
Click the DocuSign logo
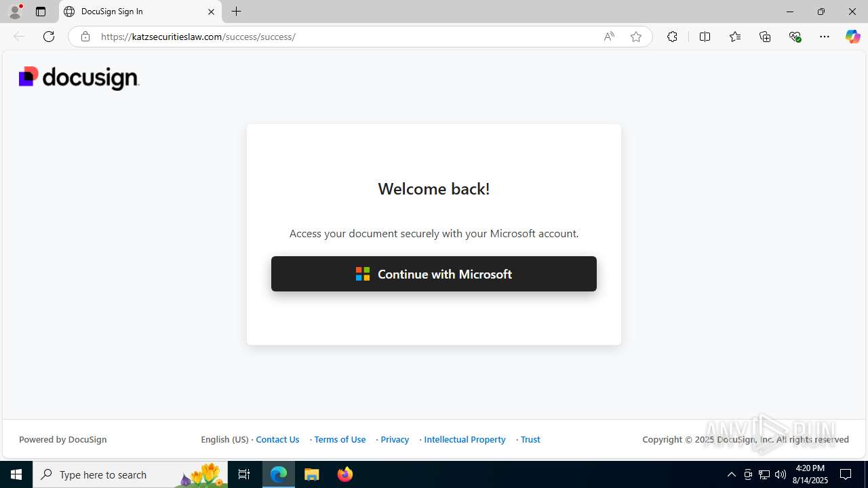pyautogui.click(x=79, y=78)
